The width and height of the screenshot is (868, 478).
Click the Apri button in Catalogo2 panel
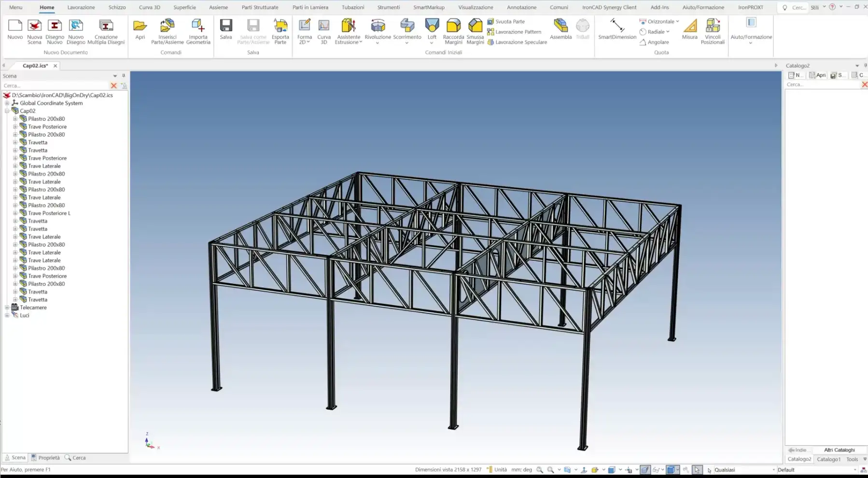point(818,75)
